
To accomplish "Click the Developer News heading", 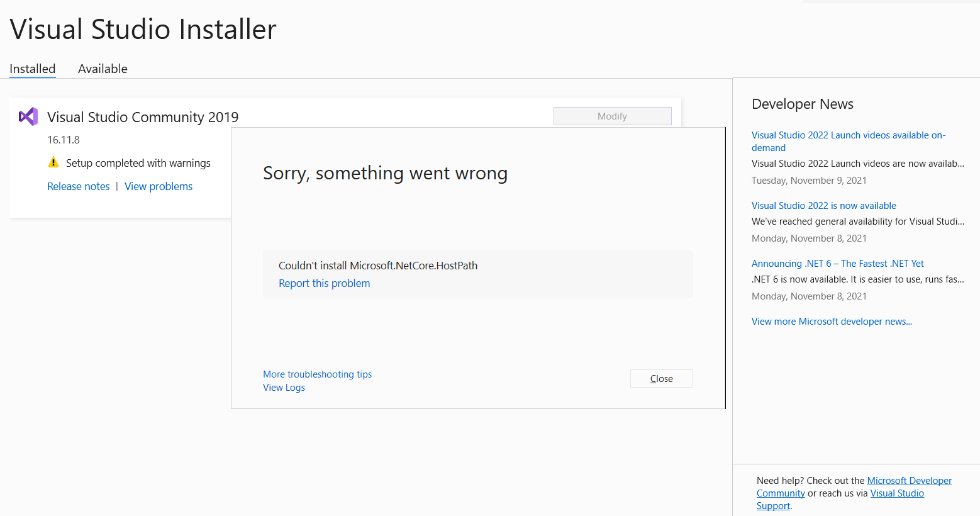I will click(x=803, y=104).
